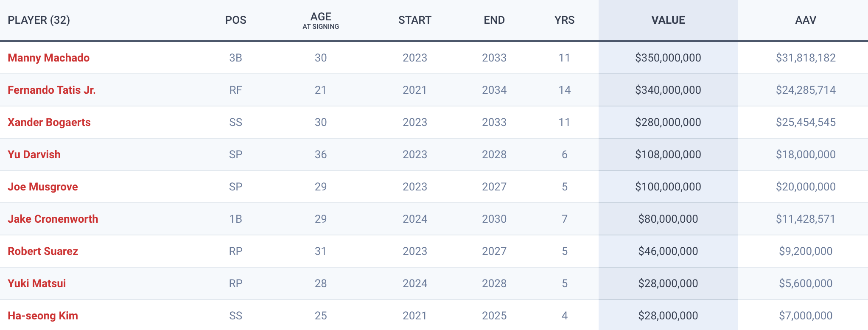Click Robert Suarez name link
The width and height of the screenshot is (868, 330).
(x=43, y=251)
